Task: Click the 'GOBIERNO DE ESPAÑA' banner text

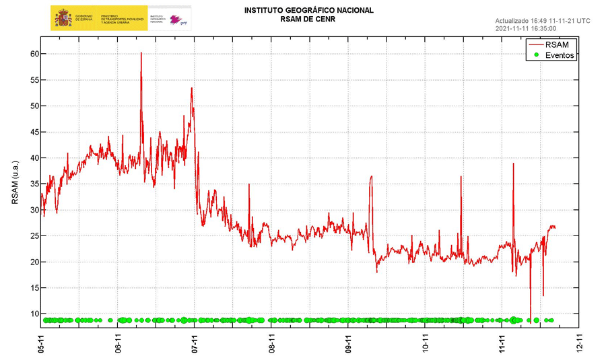Action: pos(84,17)
